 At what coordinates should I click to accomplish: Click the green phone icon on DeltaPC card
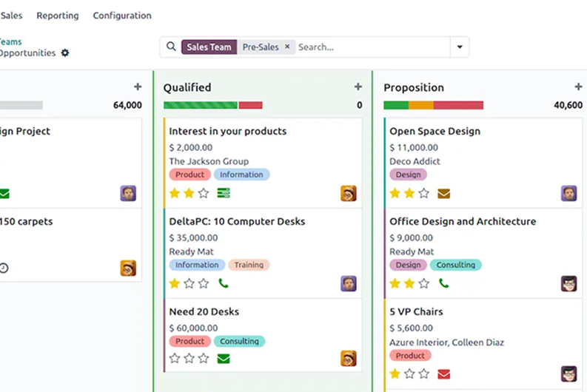tap(224, 283)
